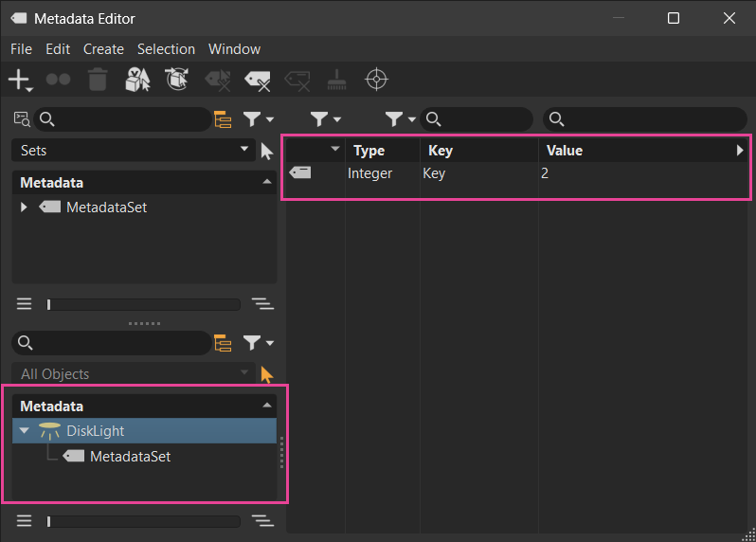Click the dimmed tag with cursor icon

tap(218, 80)
